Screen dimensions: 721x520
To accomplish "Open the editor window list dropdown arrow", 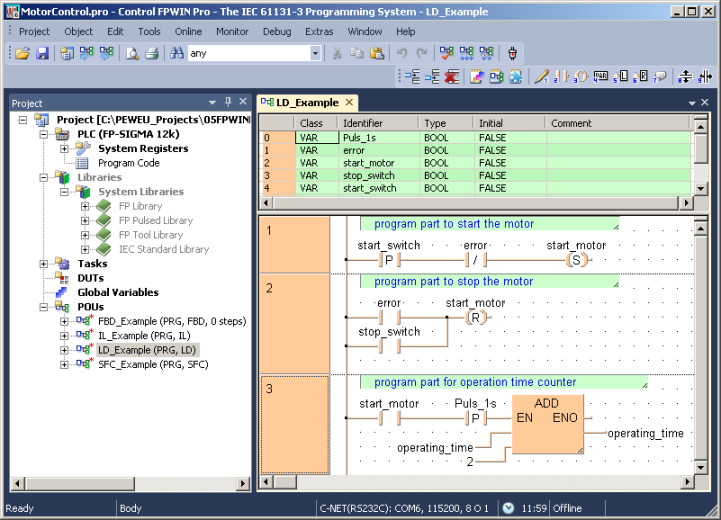I will [x=692, y=103].
